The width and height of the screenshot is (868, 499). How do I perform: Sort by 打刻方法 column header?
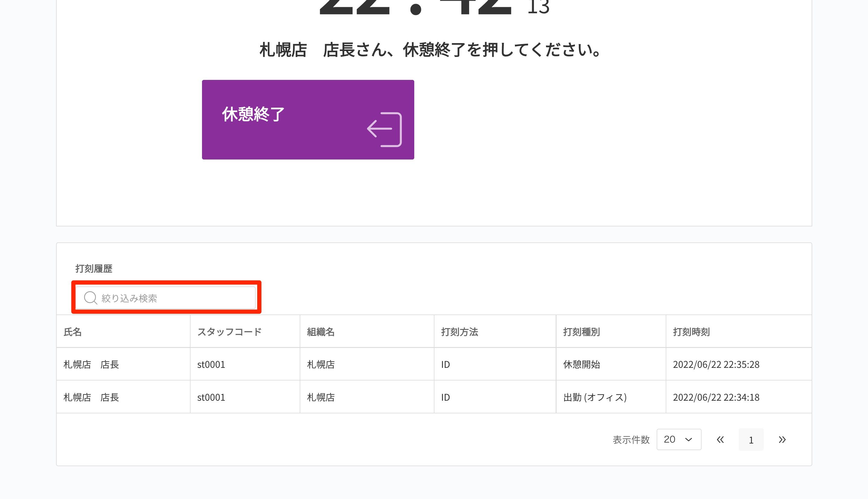(459, 331)
